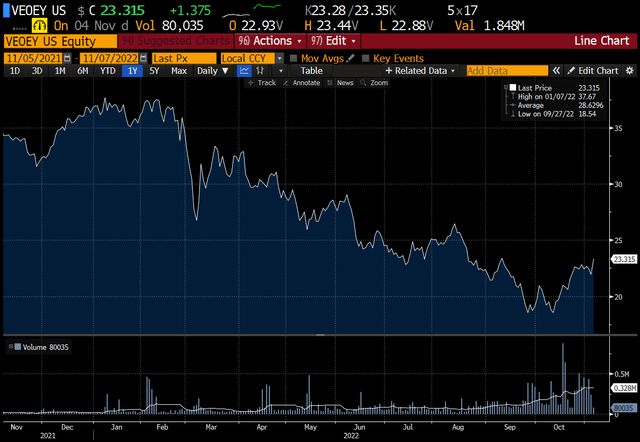The height and width of the screenshot is (442, 640).
Task: Expand the chart type dropdown arrow
Action: pos(280,71)
